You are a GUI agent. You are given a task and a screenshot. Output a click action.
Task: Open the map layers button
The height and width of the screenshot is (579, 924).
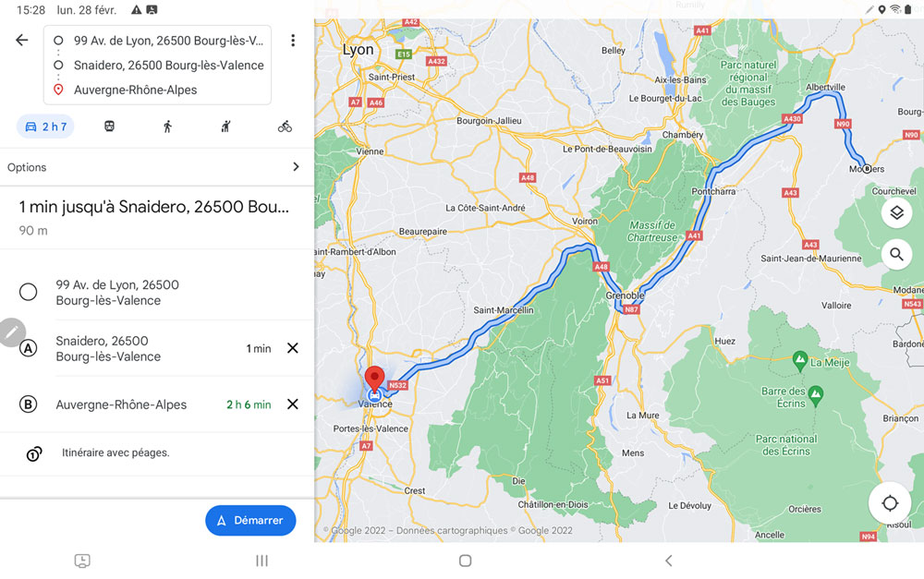coord(896,212)
